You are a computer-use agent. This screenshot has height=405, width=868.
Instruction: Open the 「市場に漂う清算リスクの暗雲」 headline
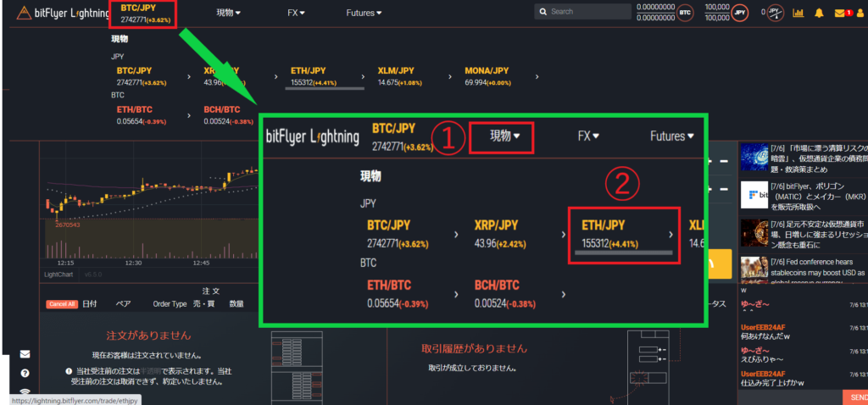[x=818, y=158]
